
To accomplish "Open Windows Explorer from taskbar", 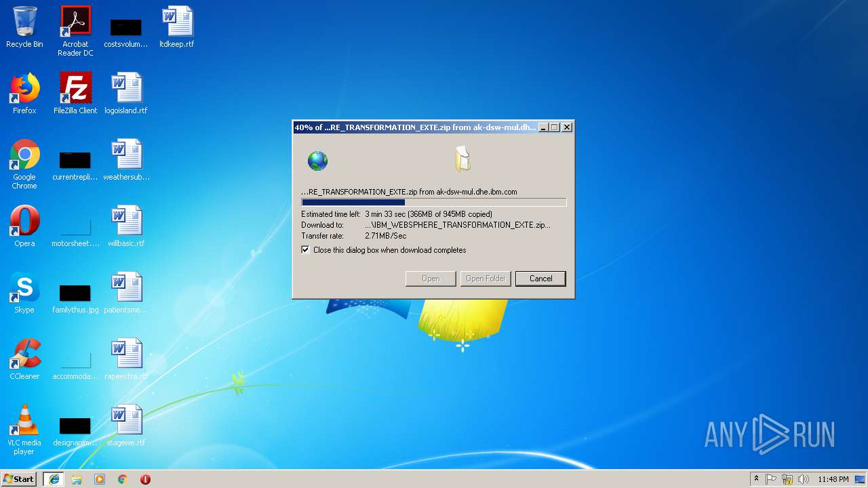I will click(x=77, y=479).
